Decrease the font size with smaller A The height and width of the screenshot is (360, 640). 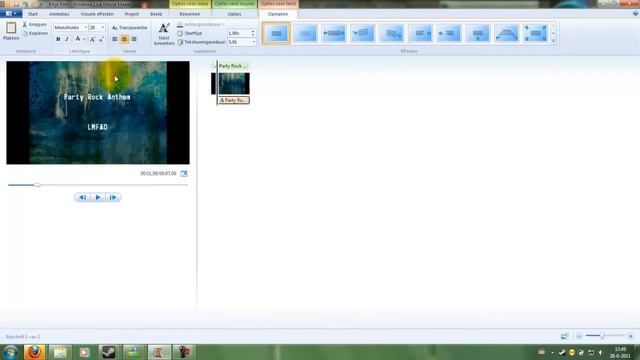pyautogui.click(x=101, y=39)
